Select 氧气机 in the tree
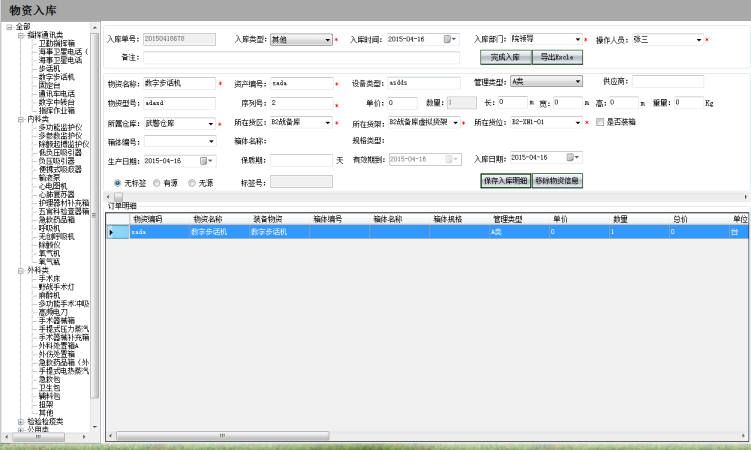This screenshot has height=450, width=751. 49,253
